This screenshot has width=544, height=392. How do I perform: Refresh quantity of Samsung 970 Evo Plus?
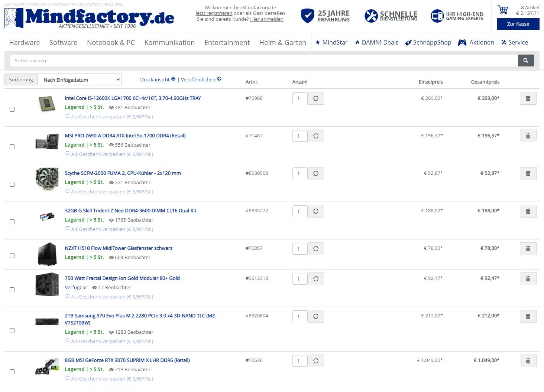point(316,316)
